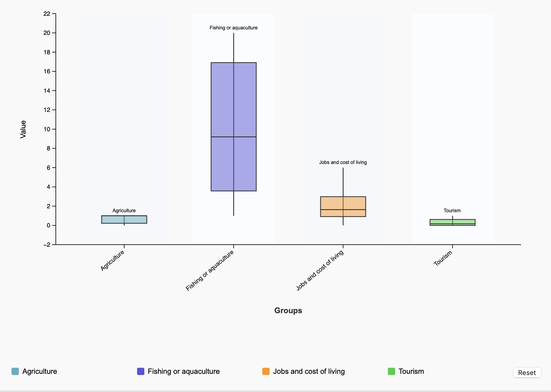Click the Tourism x-axis tick label

(x=443, y=258)
